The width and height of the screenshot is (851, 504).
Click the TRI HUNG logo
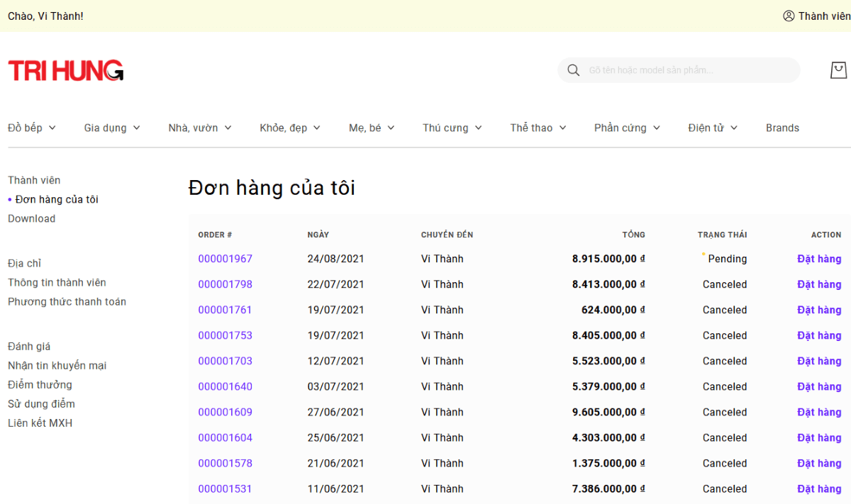[x=66, y=70]
